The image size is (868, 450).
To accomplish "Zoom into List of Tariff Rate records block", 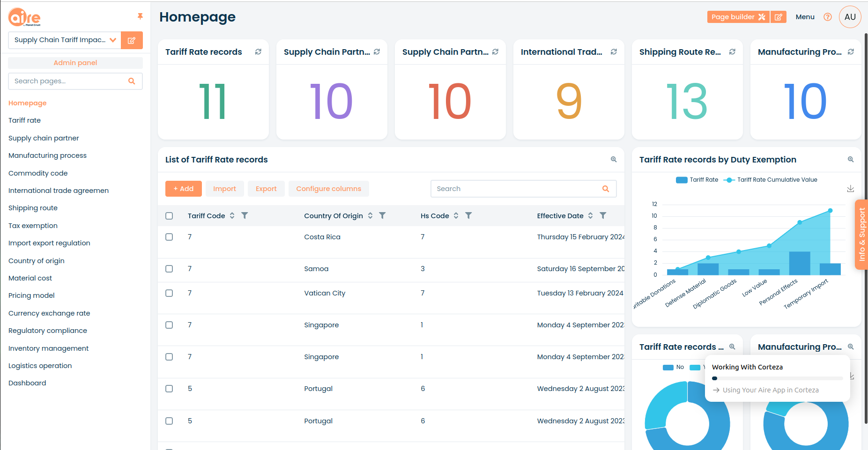I will pyautogui.click(x=614, y=160).
